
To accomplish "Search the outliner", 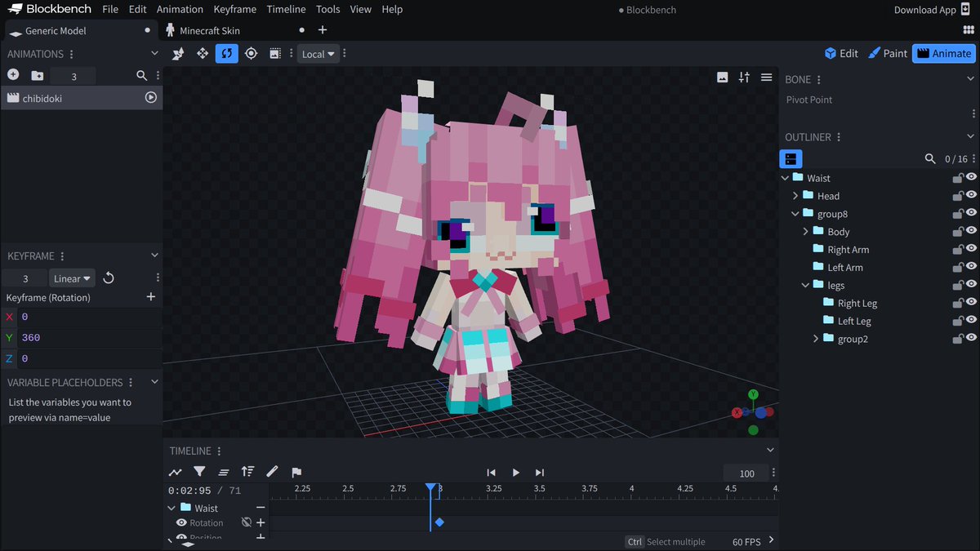I will click(929, 158).
